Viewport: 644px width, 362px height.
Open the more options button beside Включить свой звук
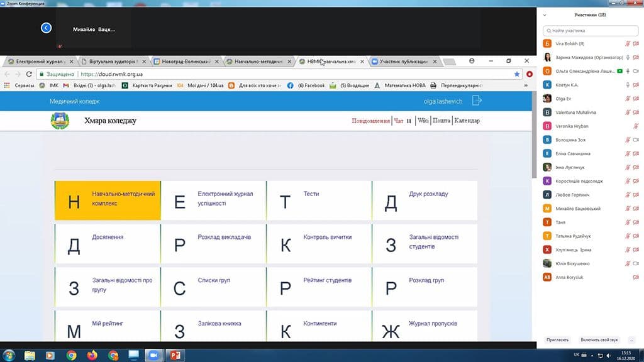[x=631, y=340]
